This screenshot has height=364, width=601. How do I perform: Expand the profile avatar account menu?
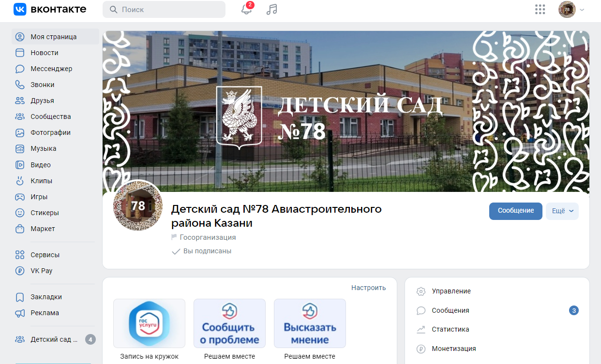(571, 10)
